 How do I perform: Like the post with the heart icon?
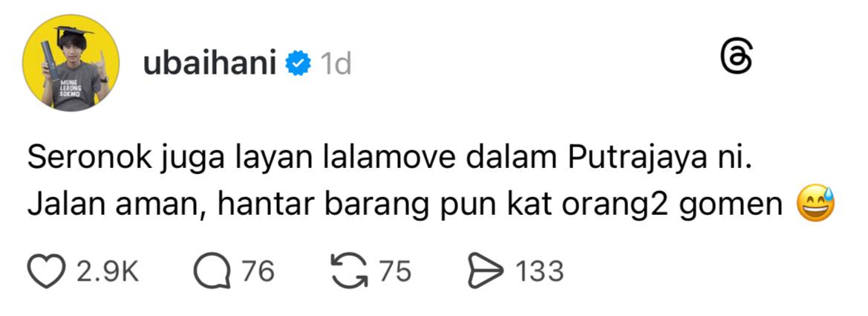(x=46, y=271)
